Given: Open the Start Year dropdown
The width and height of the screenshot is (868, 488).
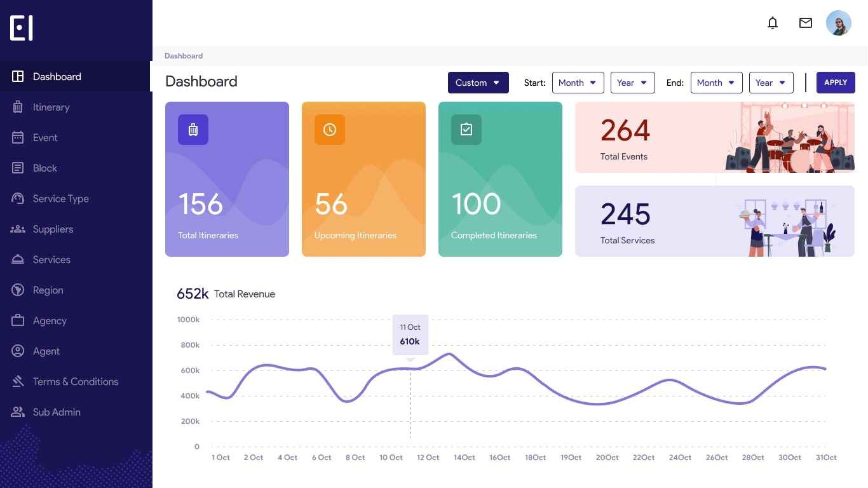Looking at the screenshot, I should (x=633, y=83).
